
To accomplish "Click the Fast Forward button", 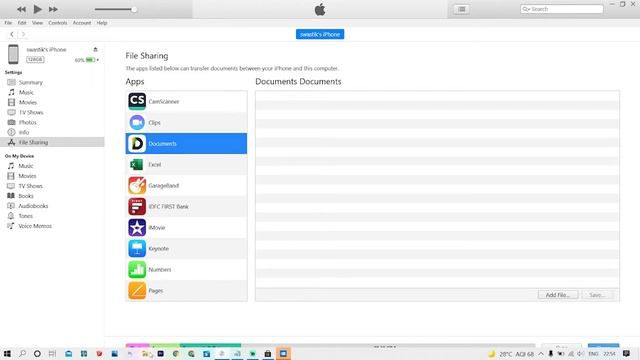I will [53, 9].
